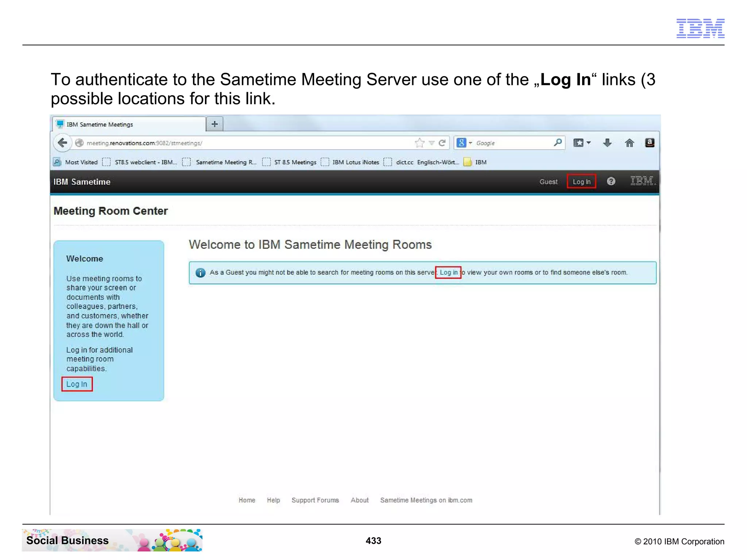Open the bookmarks menu star button
Screen dimensions: 747x560
(582, 143)
